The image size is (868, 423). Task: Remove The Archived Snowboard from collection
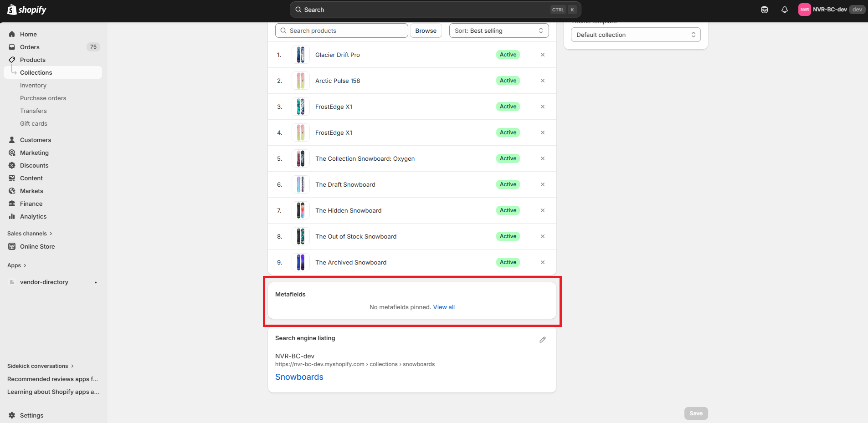[x=543, y=262]
